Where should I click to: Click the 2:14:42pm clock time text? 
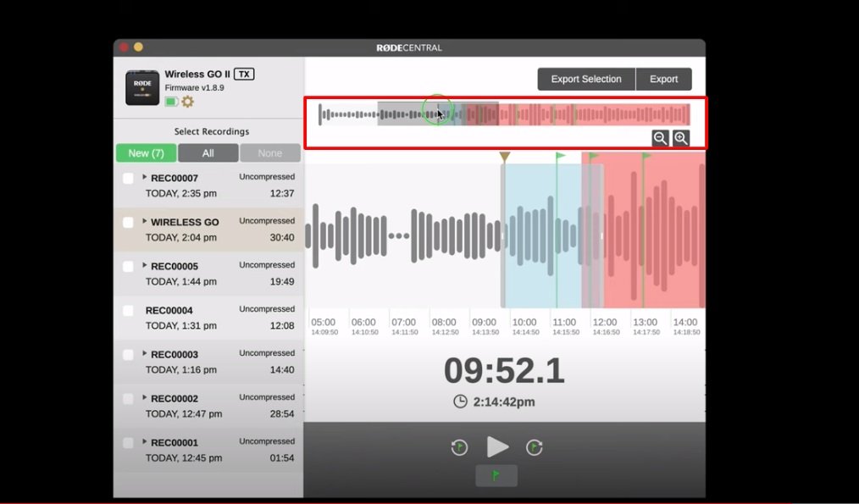coord(504,402)
